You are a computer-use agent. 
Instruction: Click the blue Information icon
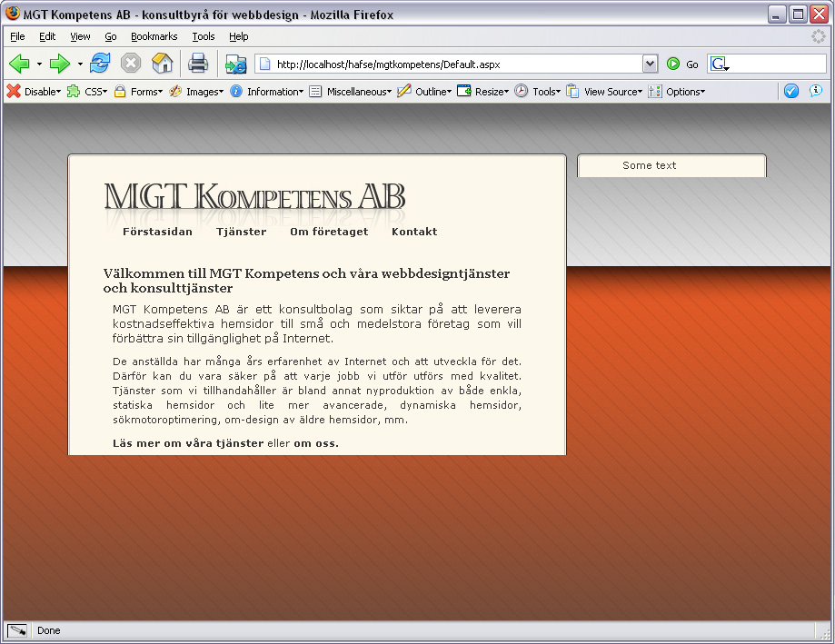coord(236,91)
